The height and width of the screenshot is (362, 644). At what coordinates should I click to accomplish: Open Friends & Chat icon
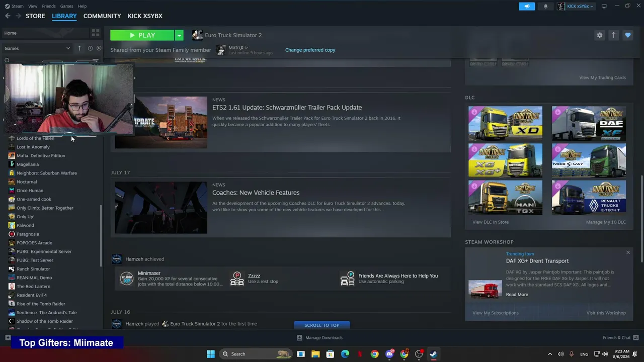(636, 338)
